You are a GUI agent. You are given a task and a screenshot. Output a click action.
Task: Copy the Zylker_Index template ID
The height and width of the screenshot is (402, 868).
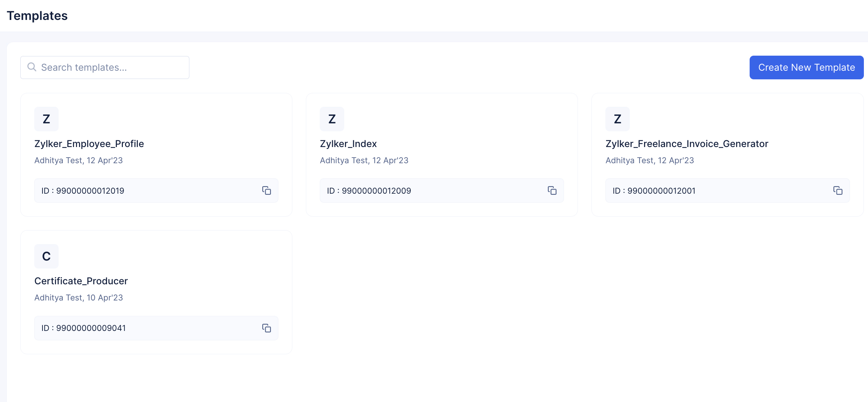click(x=552, y=191)
